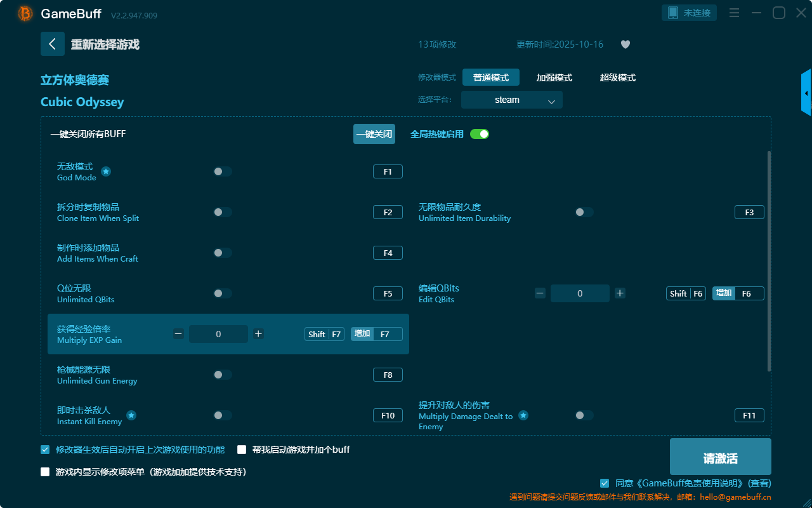Open the steam platform dropdown

(x=511, y=100)
